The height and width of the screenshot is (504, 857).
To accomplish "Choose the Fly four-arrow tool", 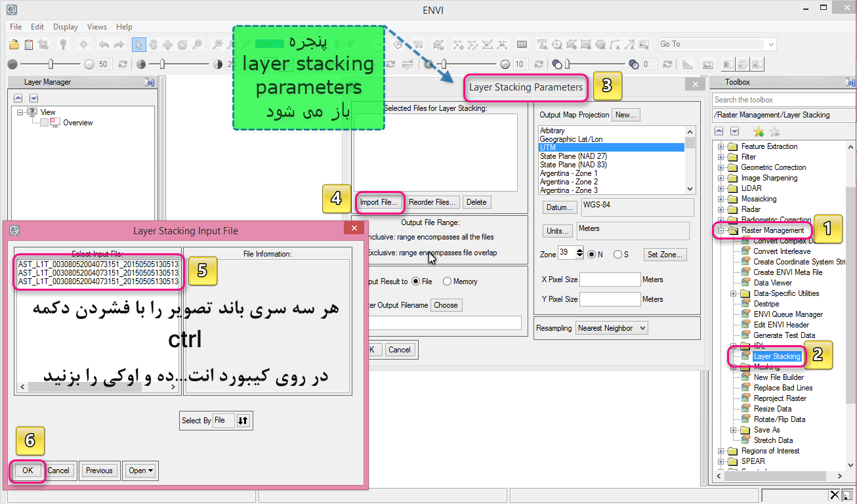I will (x=167, y=45).
